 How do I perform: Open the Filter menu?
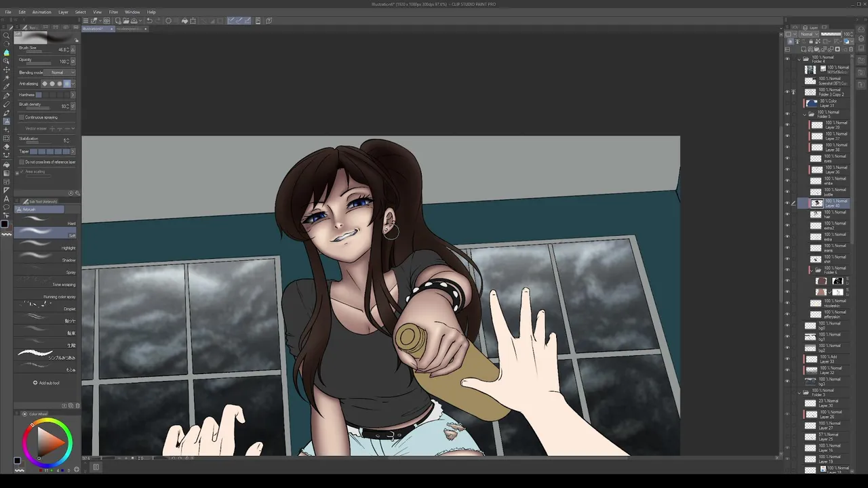pos(114,12)
